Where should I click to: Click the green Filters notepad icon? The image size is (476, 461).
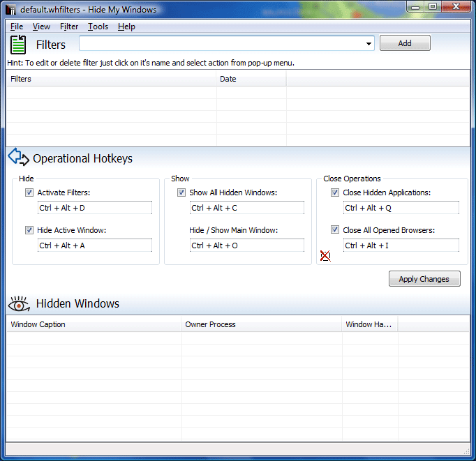[x=18, y=45]
